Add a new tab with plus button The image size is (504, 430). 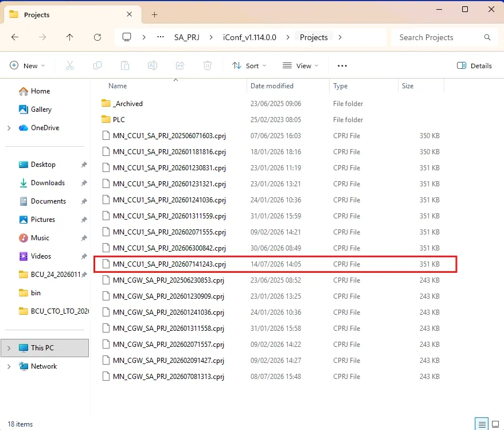pos(155,14)
